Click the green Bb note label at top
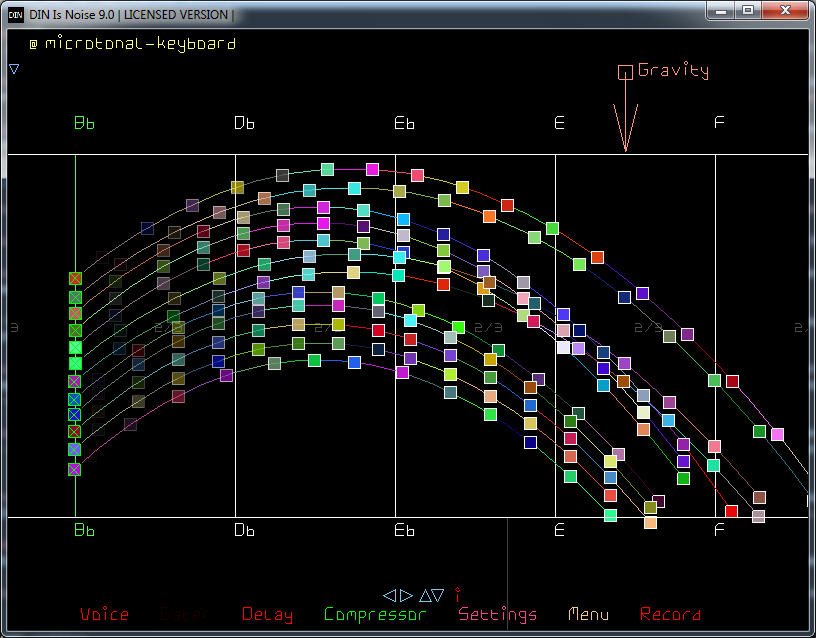816x638 pixels. (x=84, y=123)
